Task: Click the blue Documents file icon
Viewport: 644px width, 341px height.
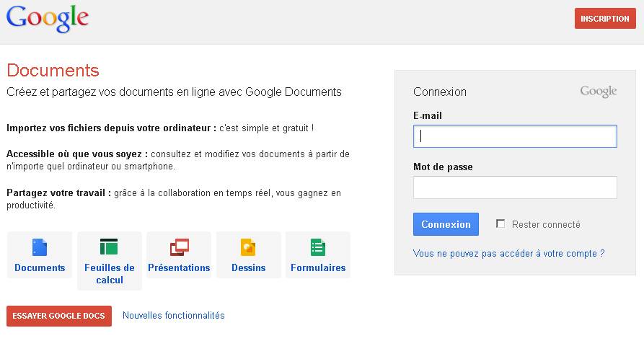Action: coord(40,247)
